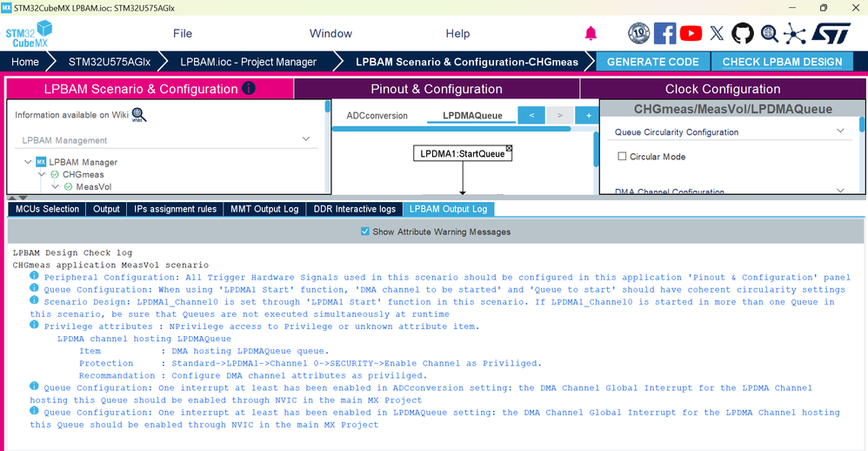Click the panel splitter collapse arrows
868x451 pixels.
(x=17, y=198)
